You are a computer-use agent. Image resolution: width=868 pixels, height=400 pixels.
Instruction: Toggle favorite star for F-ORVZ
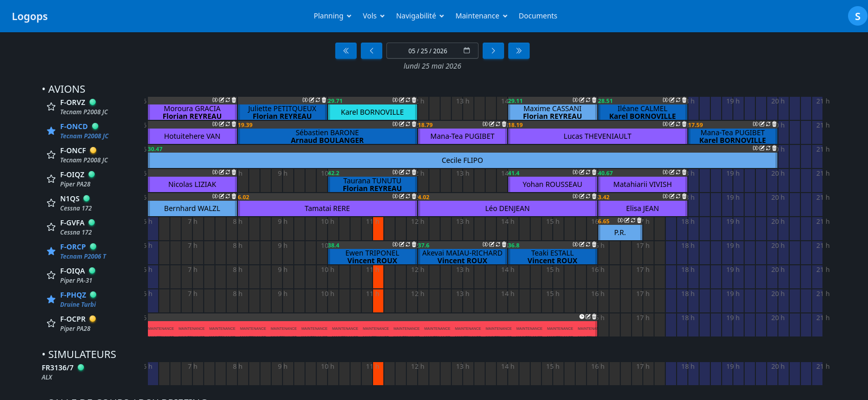[x=51, y=107]
